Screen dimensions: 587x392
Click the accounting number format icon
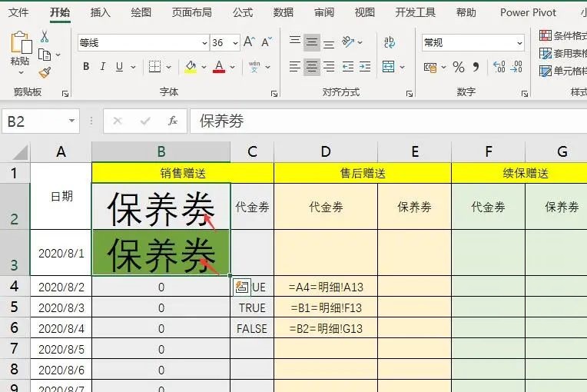tap(430, 68)
